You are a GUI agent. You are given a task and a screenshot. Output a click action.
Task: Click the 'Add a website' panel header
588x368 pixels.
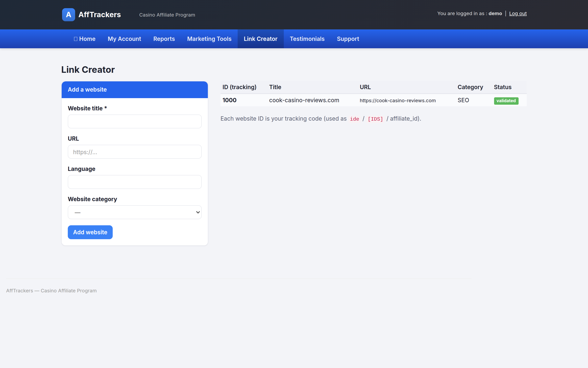click(x=135, y=90)
